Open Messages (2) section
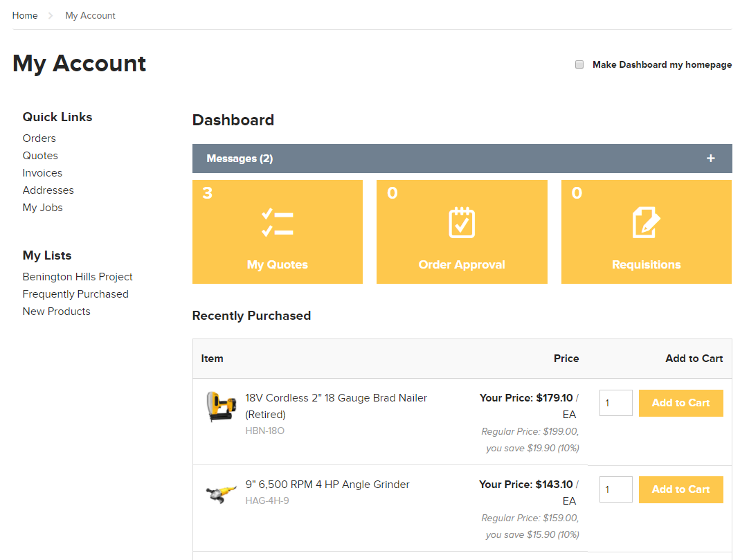Screen dimensions: 749x560 tap(240, 159)
